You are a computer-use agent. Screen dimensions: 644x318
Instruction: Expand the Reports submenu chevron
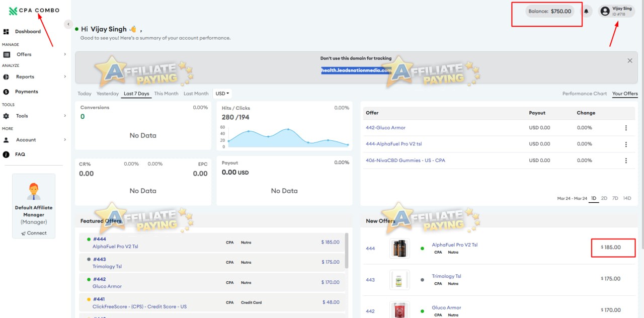click(65, 77)
